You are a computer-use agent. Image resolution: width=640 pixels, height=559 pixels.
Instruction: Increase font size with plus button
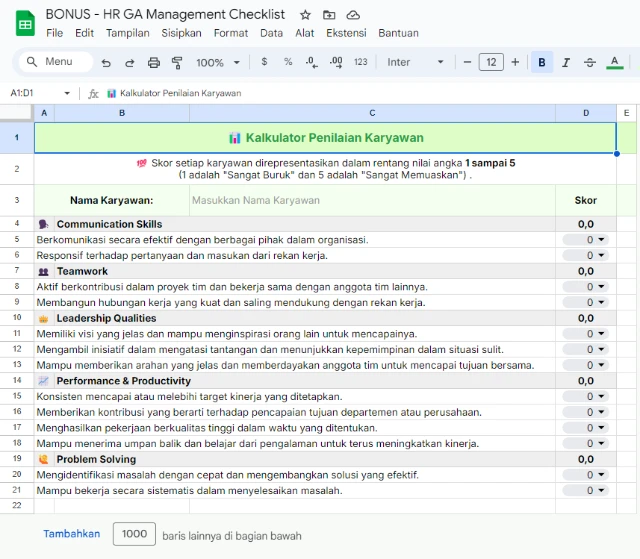coord(515,62)
